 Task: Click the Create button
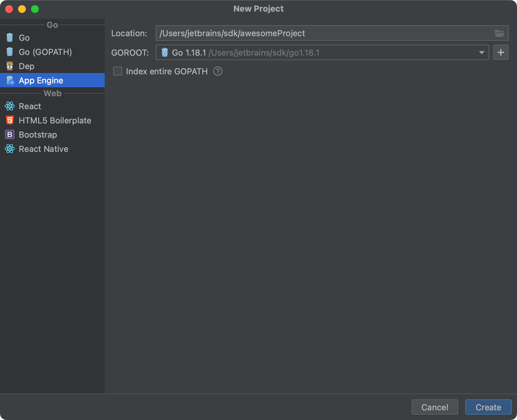[x=488, y=407]
